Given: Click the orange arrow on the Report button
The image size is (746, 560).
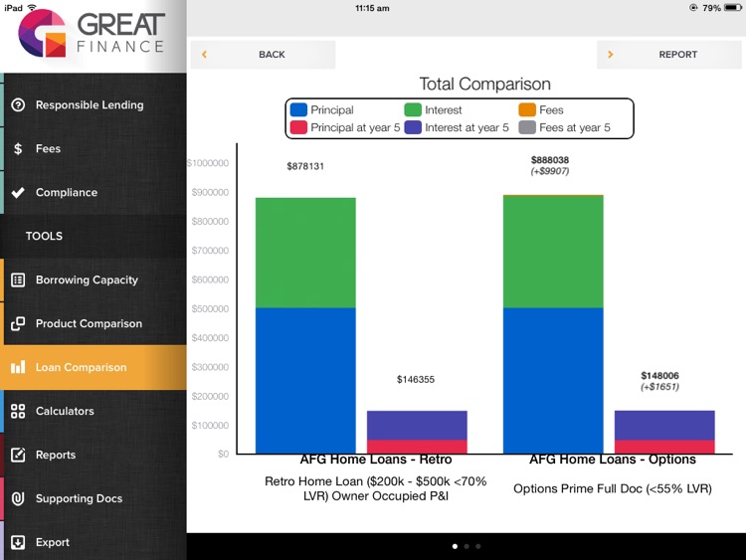Looking at the screenshot, I should tap(611, 55).
